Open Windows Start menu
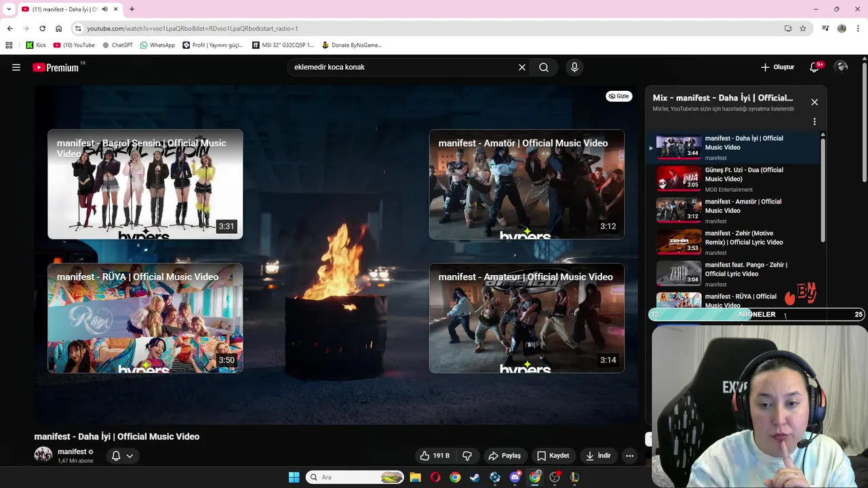The height and width of the screenshot is (488, 868). [294, 477]
